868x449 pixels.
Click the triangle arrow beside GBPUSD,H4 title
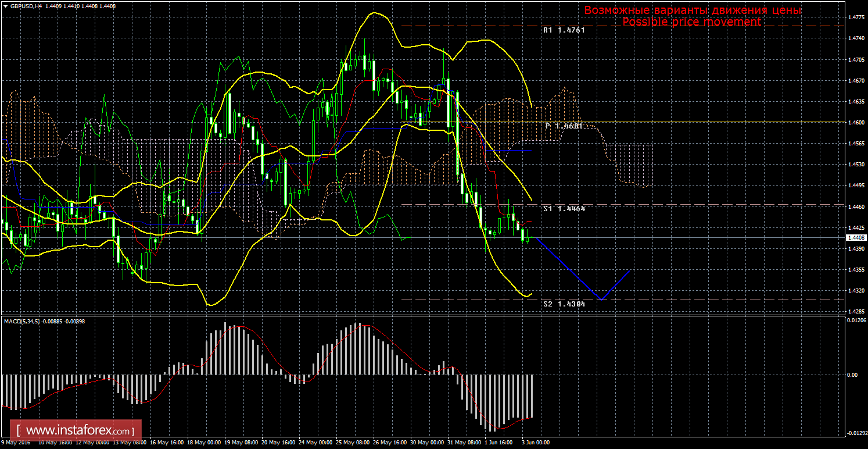tap(5, 6)
